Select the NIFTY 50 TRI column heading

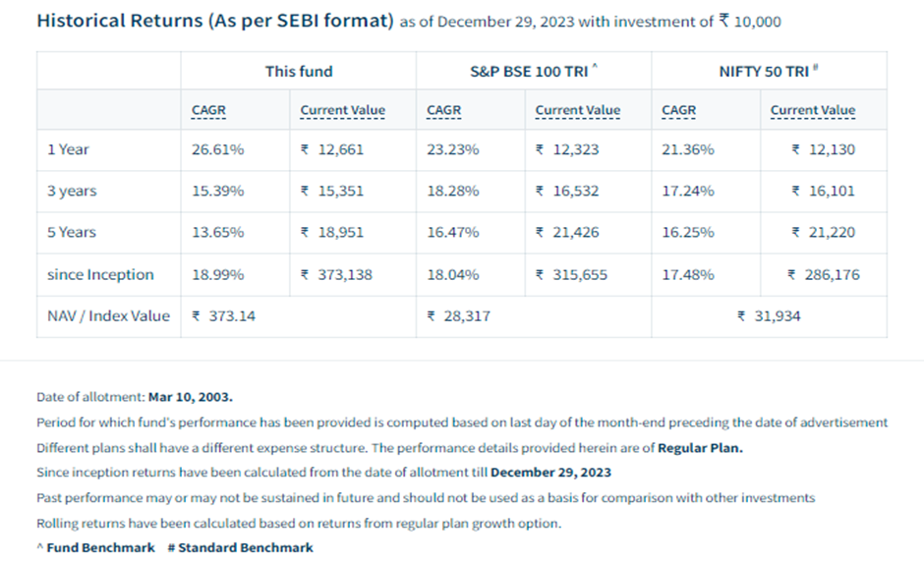tap(769, 72)
